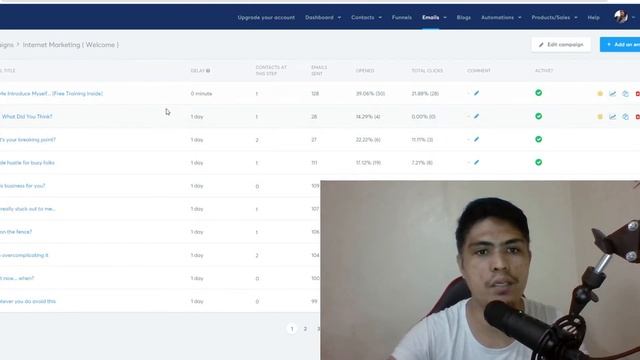Click total clicks '7.21% (8)'
Screen dimensions: 640x360
coord(422,162)
